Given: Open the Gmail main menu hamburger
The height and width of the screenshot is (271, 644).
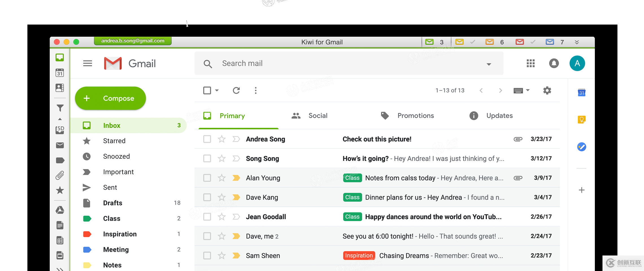Looking at the screenshot, I should (88, 64).
